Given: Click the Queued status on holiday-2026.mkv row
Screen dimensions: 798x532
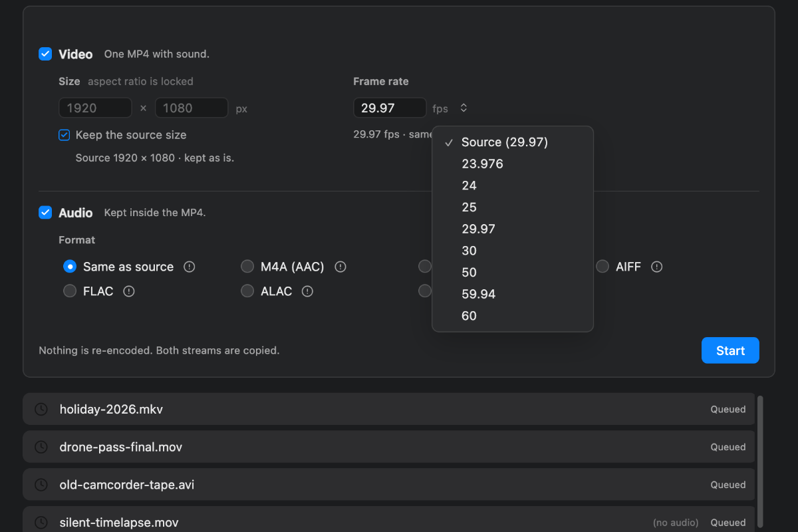Looking at the screenshot, I should (x=728, y=409).
